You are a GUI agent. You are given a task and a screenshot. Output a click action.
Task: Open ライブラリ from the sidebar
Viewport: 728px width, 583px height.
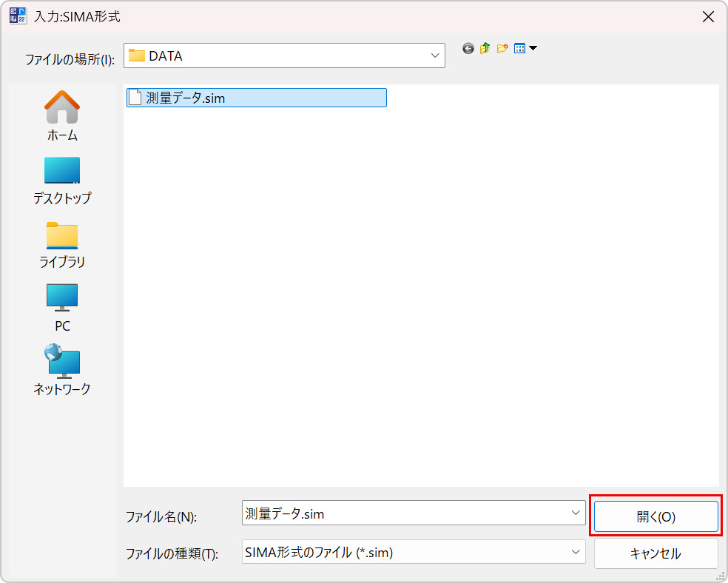coord(62,244)
